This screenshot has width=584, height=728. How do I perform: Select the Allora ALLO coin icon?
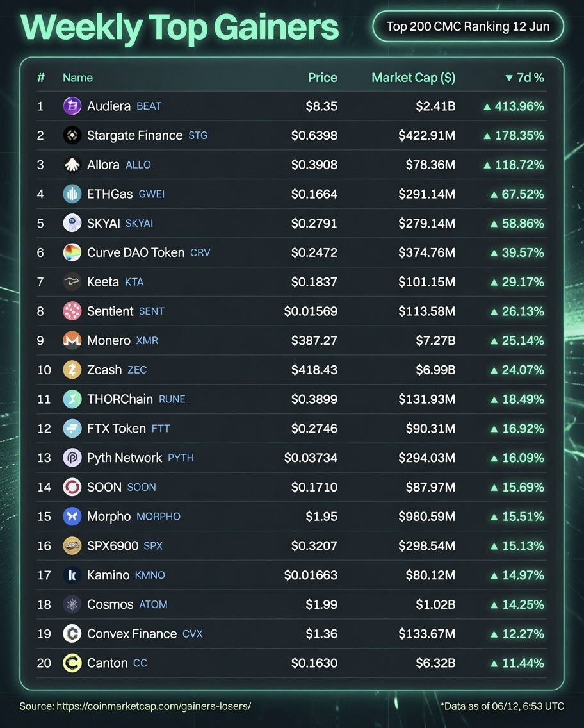pyautogui.click(x=72, y=164)
